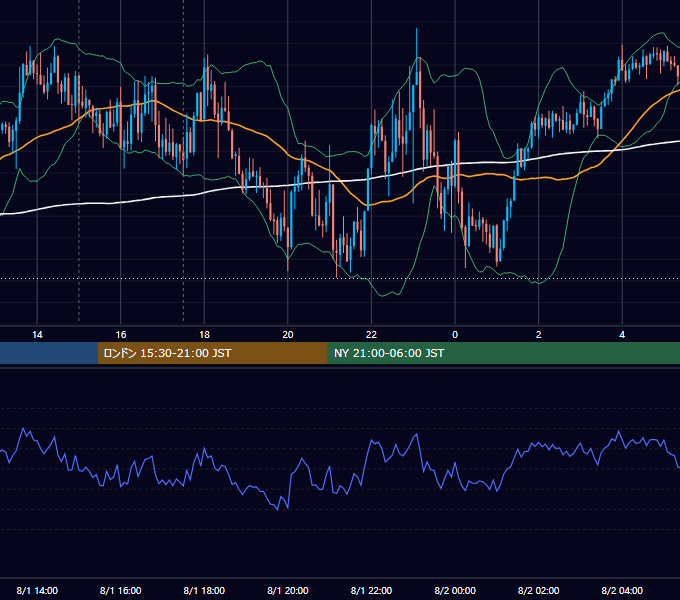Click the 8/1 14:00 time label
Image resolution: width=680 pixels, height=600 pixels.
point(37,591)
